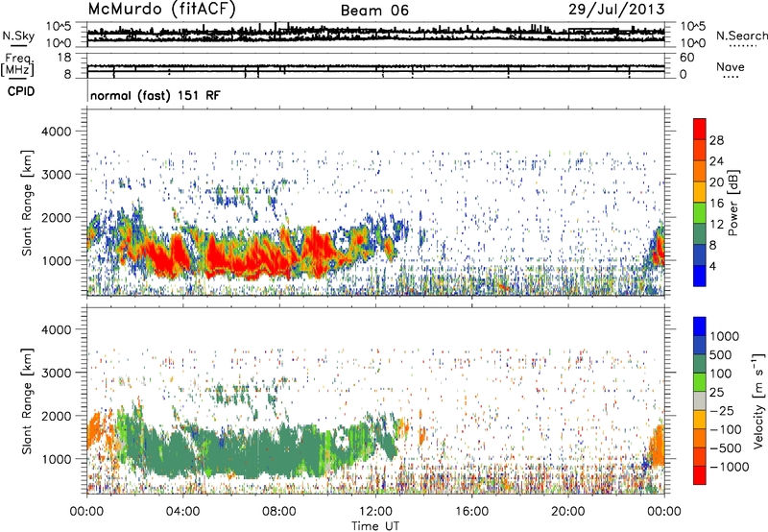Viewport: 768px width, 532px height.
Task: Click the "Beam 06" heading
Action: click(374, 11)
